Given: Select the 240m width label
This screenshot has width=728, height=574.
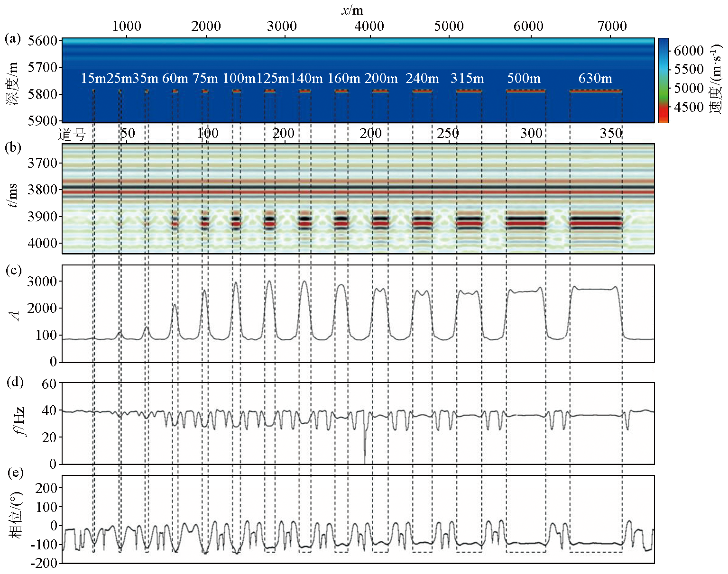Looking at the screenshot, I should click(x=422, y=78).
